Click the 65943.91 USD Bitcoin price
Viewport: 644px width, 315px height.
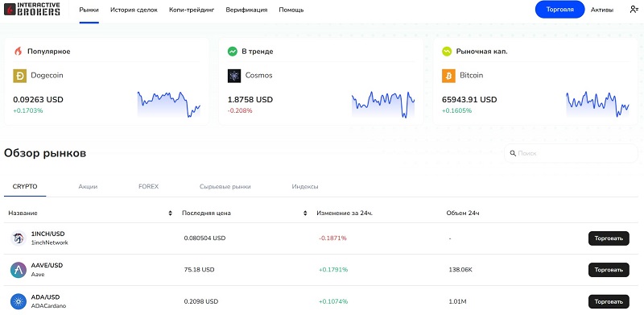click(469, 100)
